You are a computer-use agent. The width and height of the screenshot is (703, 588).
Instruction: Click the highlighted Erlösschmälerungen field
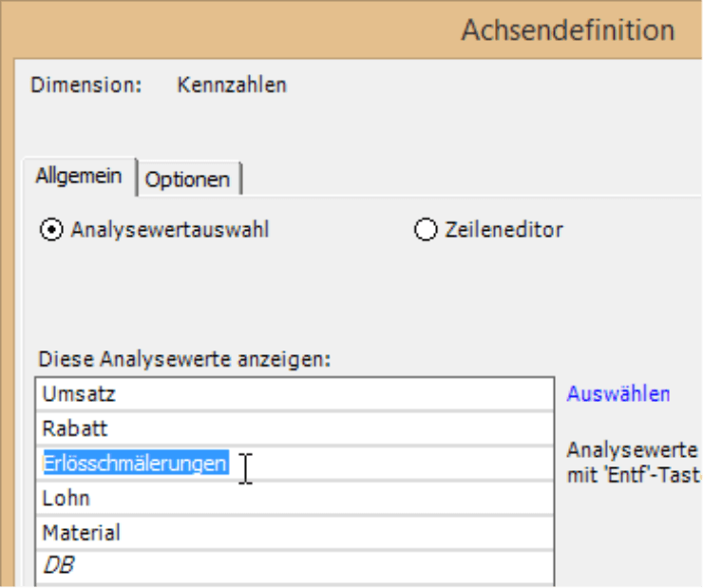pyautogui.click(x=135, y=463)
